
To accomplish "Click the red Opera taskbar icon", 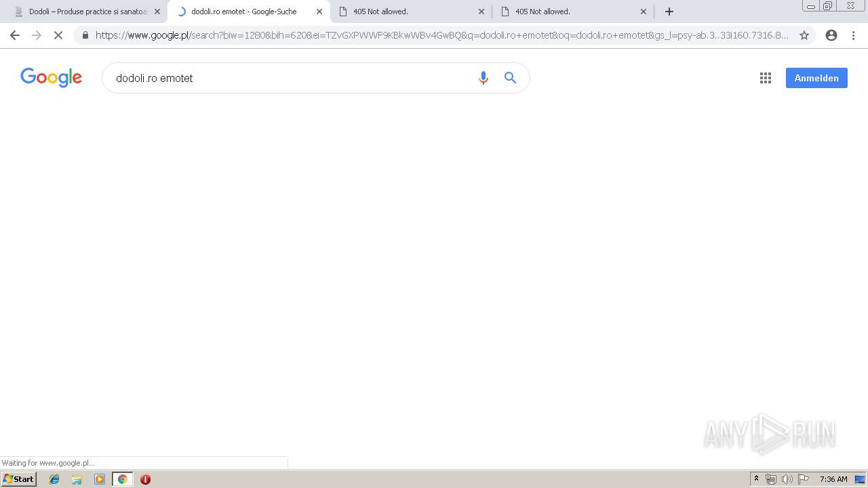I will pyautogui.click(x=145, y=479).
